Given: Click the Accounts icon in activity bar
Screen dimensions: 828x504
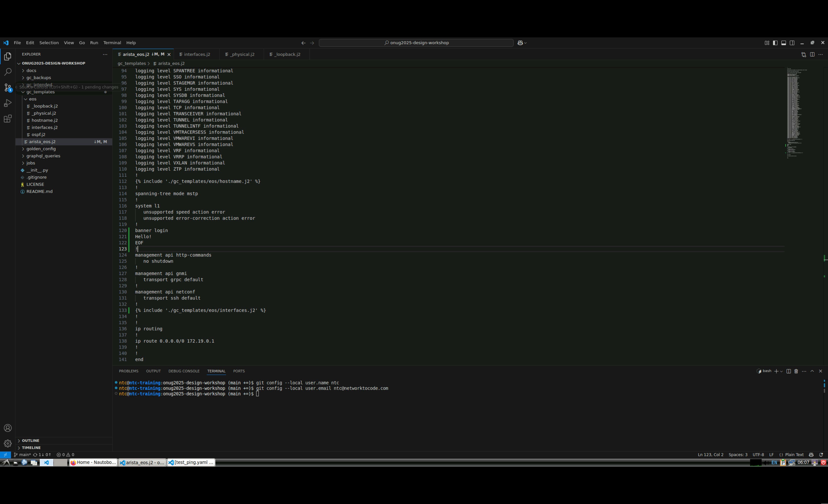Looking at the screenshot, I should click(8, 428).
